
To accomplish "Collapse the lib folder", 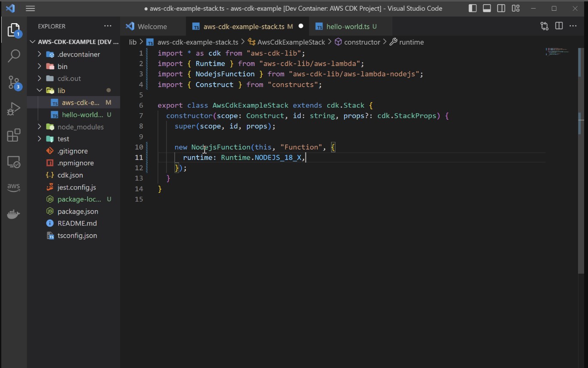I will click(74, 90).
